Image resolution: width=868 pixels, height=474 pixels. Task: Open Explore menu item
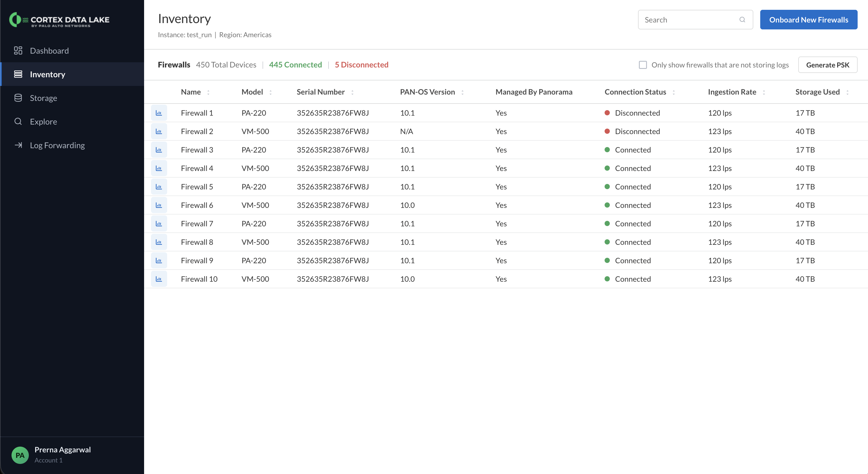tap(72, 121)
